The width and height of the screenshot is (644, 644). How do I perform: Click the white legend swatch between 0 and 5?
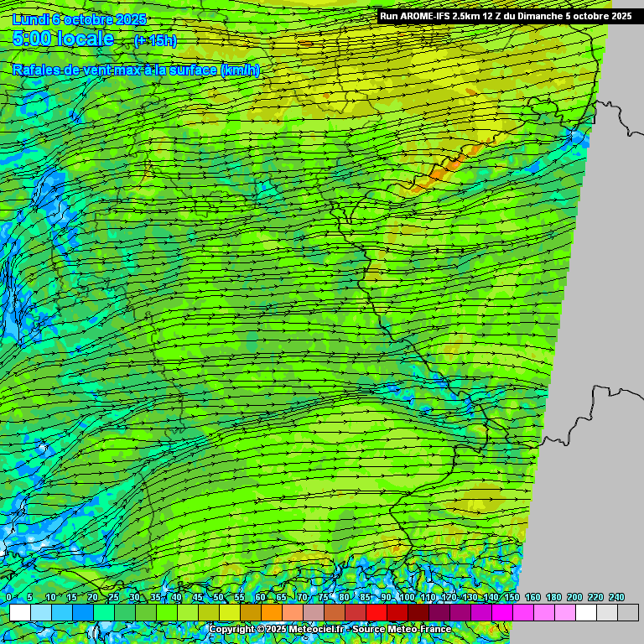coord(19,613)
